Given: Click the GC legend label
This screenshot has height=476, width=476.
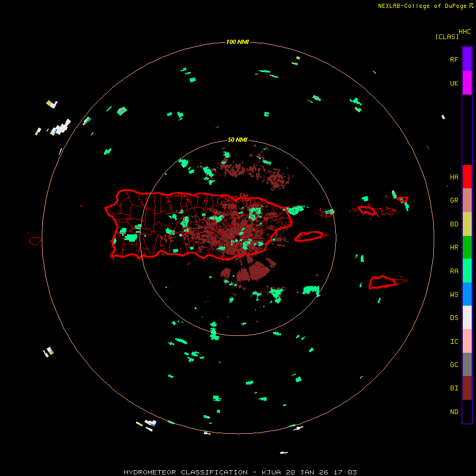Looking at the screenshot, I should (454, 365).
